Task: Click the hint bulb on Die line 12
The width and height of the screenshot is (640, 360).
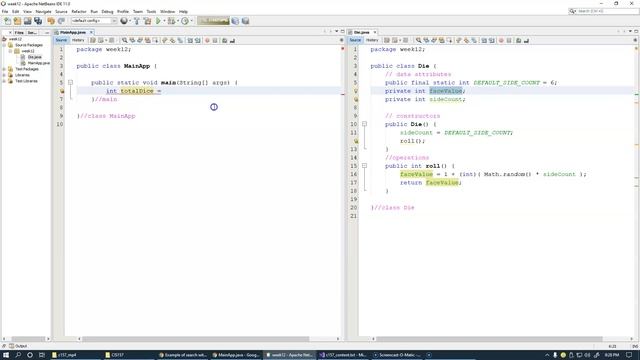Action: coord(356,141)
